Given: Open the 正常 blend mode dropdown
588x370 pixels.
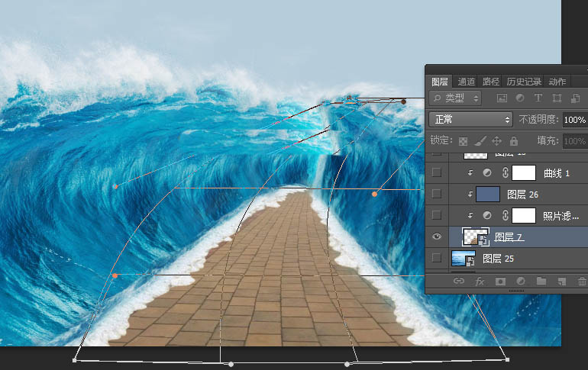Looking at the screenshot, I should click(x=470, y=120).
